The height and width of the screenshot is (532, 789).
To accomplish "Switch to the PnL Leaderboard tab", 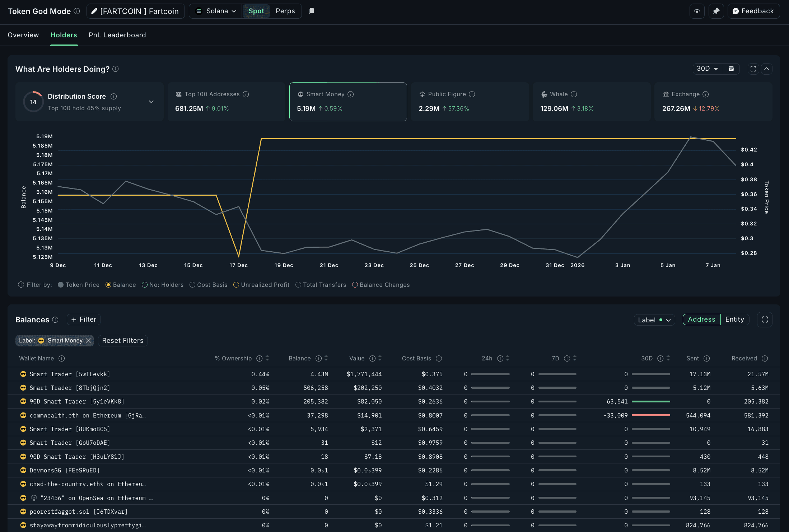I will click(117, 35).
